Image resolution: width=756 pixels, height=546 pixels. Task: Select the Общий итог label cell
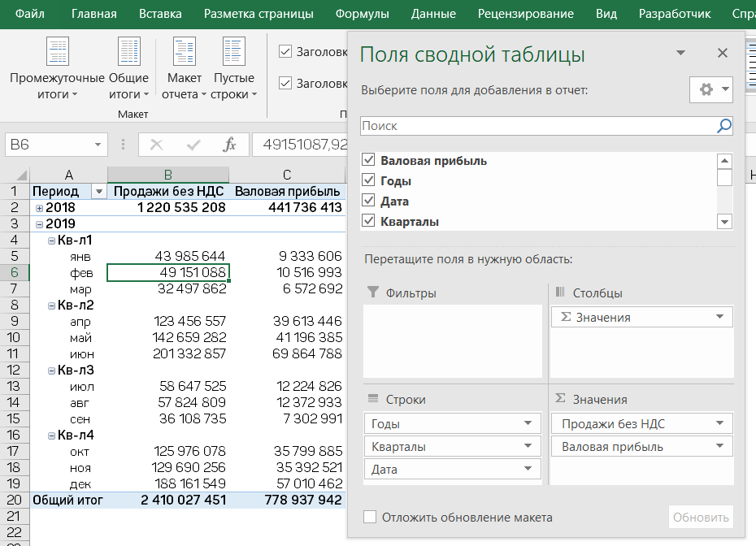tap(68, 500)
